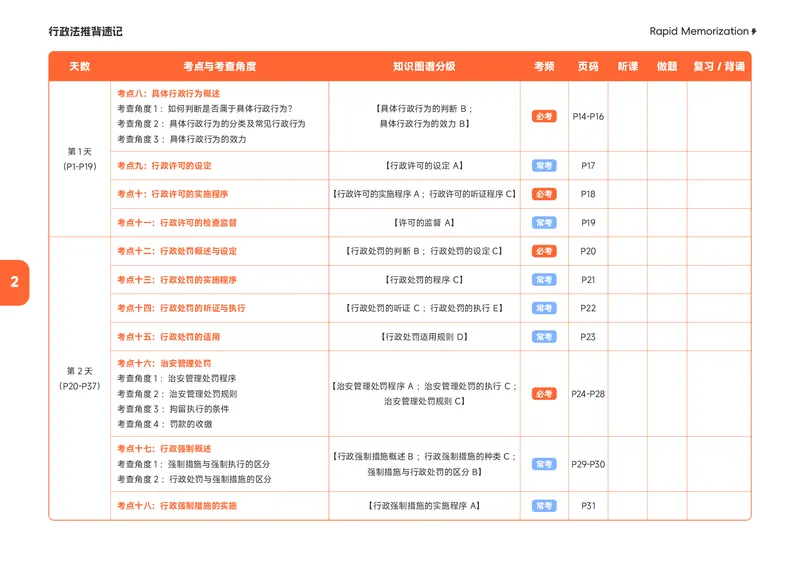Viewport: 800px width, 566px height.
Task: Click the 常考 badge in 考点十一 row
Action: (x=544, y=223)
